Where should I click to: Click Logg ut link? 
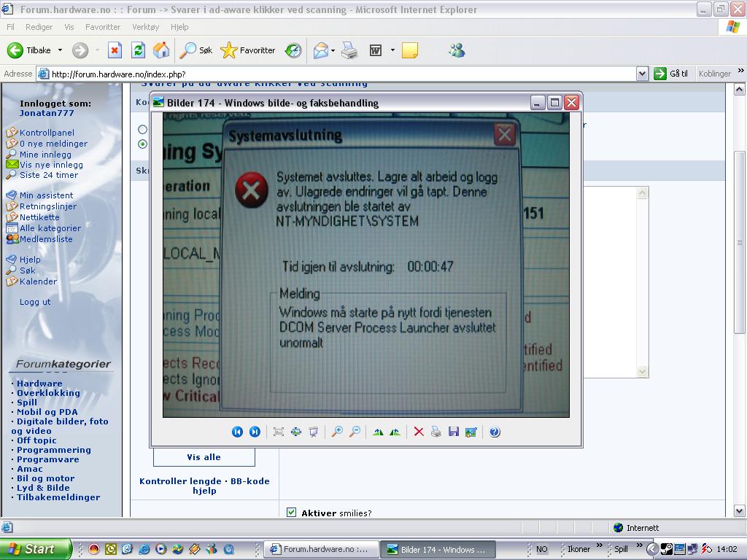click(x=35, y=302)
